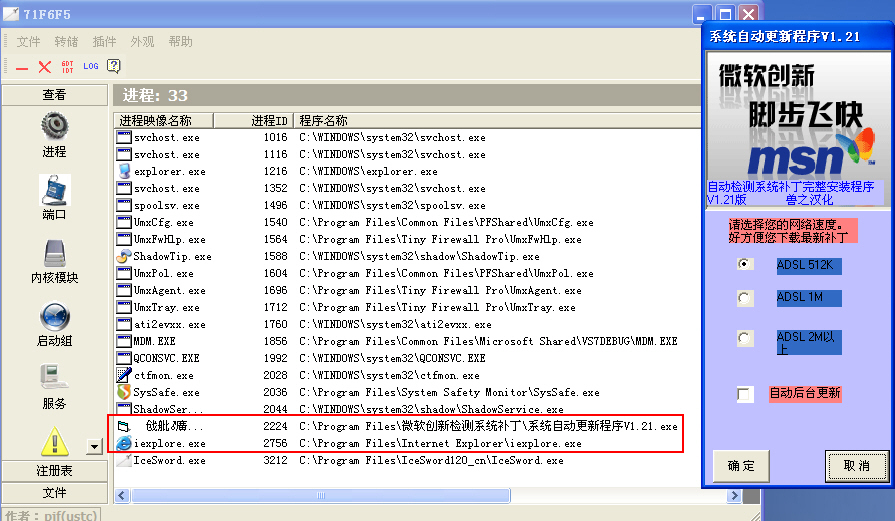Click the red minus toolbar icon
Screen dimensions: 895x521
tap(22, 68)
